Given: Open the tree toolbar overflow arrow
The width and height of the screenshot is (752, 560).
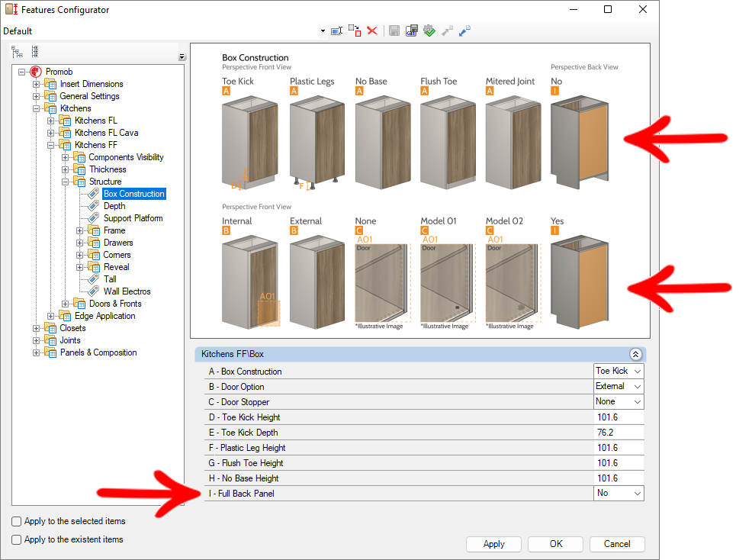Looking at the screenshot, I should (x=182, y=56).
